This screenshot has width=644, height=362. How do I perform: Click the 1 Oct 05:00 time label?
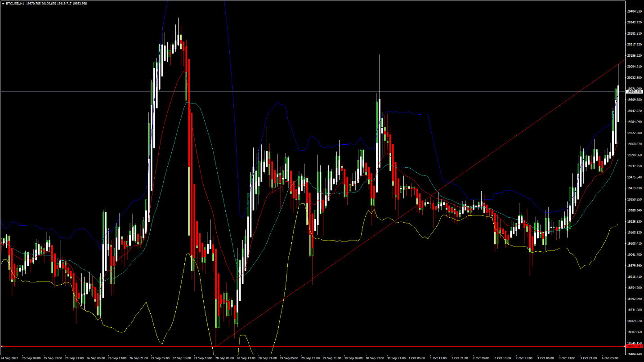click(x=416, y=358)
